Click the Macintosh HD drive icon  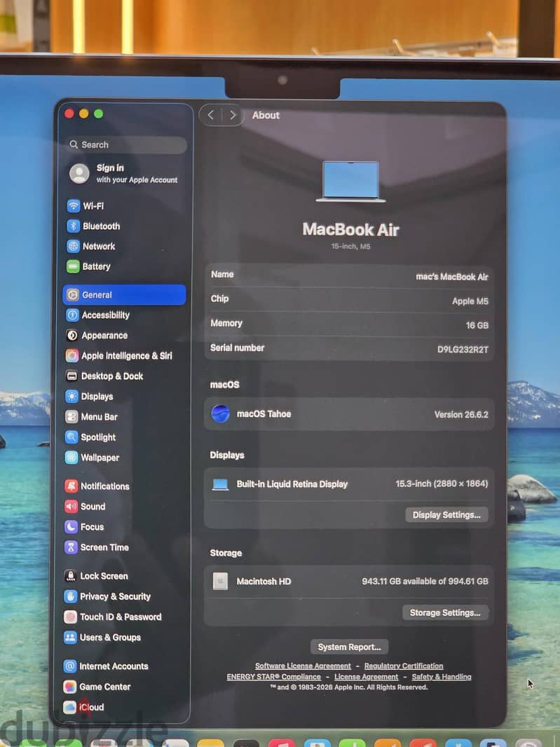220,581
